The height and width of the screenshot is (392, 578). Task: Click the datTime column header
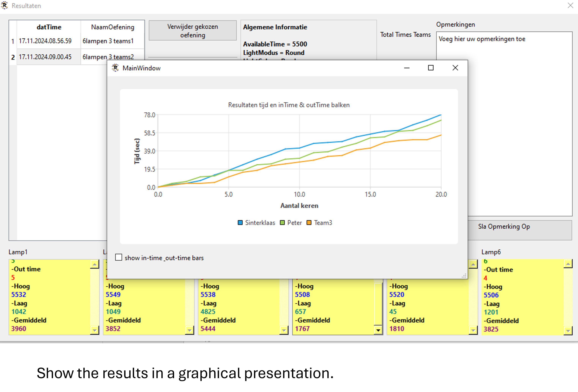(x=49, y=27)
